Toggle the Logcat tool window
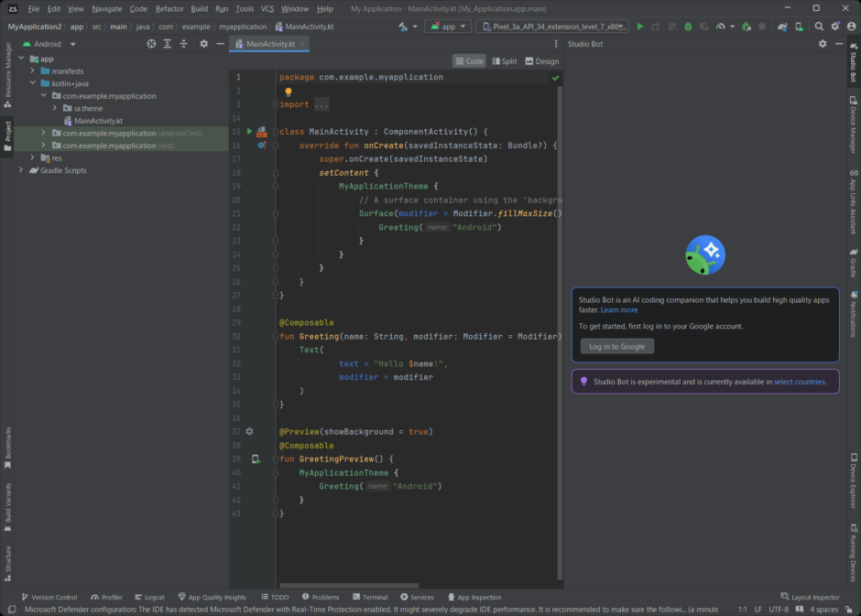Viewport: 861px width, 616px height. click(x=149, y=598)
